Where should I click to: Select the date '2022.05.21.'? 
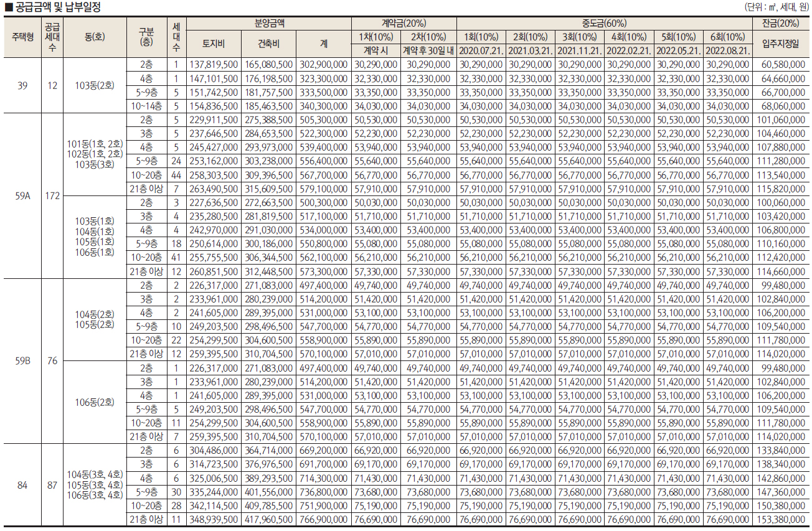pyautogui.click(x=678, y=50)
